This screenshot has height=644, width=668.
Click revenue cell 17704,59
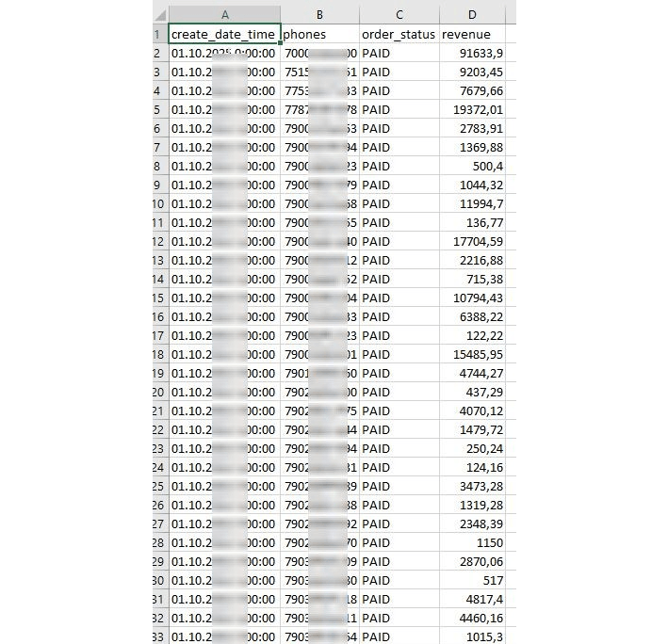(472, 241)
